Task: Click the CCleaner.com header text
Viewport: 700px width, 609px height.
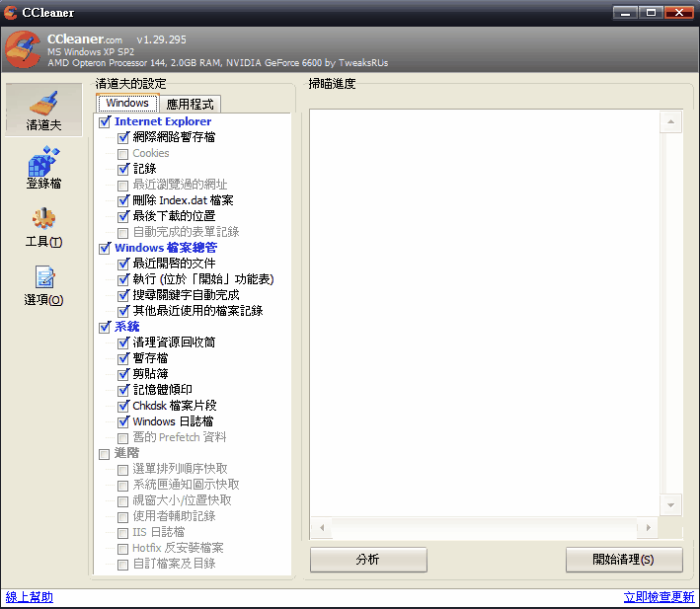Action: 85,39
